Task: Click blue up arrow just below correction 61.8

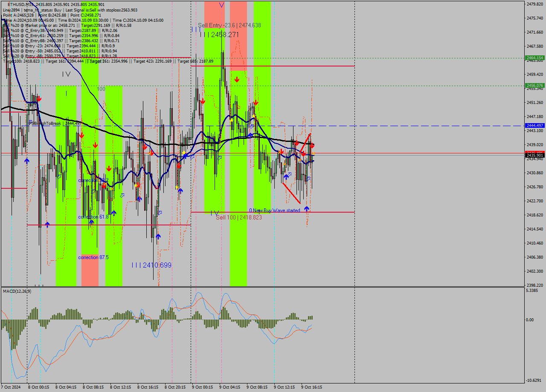Action: 91,222
